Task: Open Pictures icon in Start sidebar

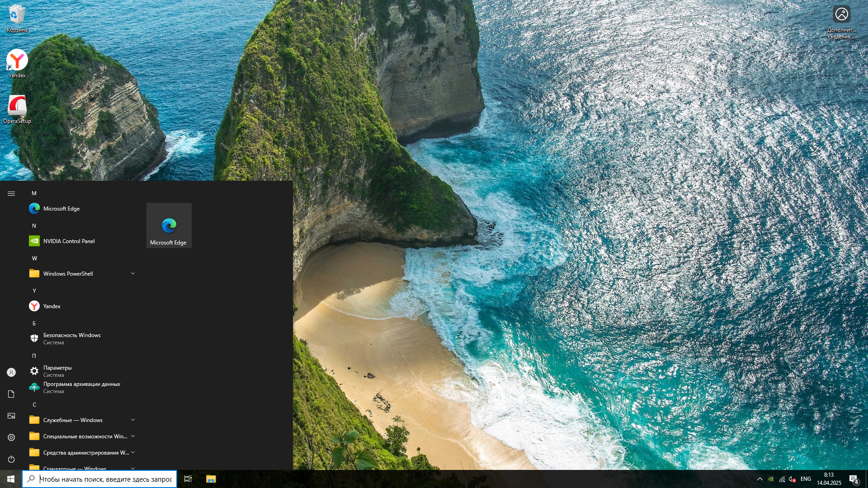Action: 11,416
